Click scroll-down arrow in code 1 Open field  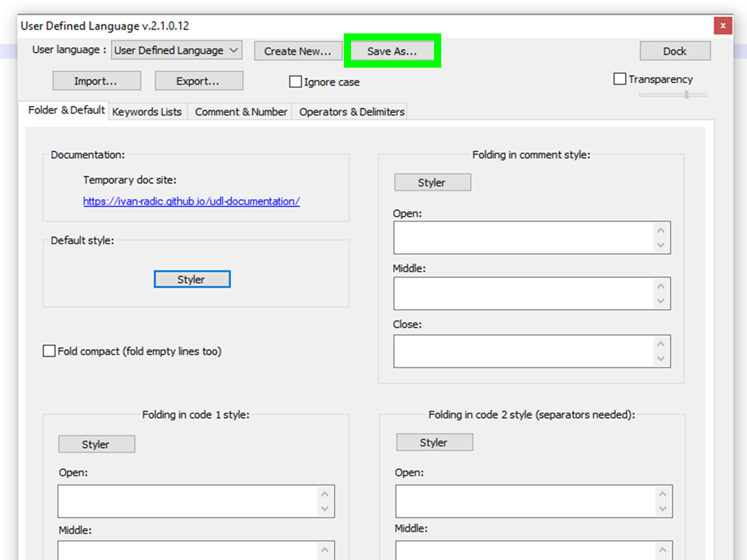[325, 508]
